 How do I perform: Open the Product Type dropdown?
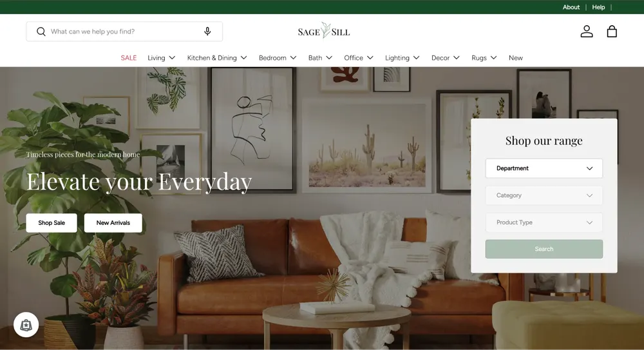click(x=544, y=222)
